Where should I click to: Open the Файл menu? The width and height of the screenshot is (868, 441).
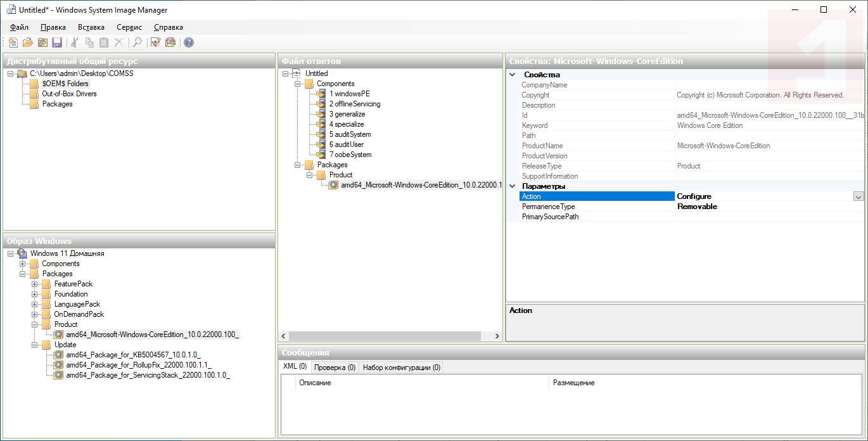click(x=20, y=27)
